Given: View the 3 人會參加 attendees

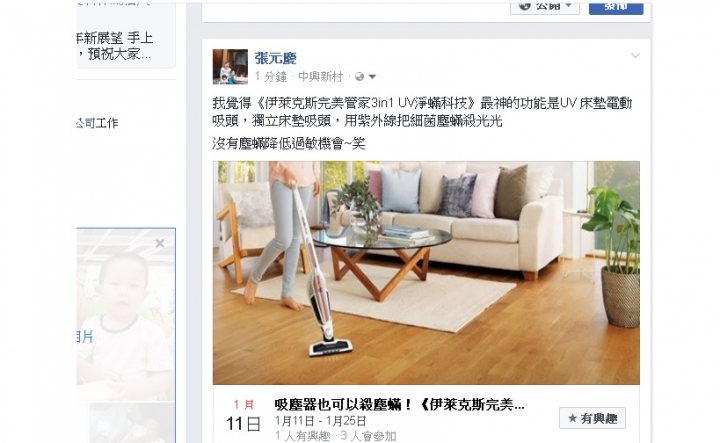Looking at the screenshot, I should [x=368, y=436].
